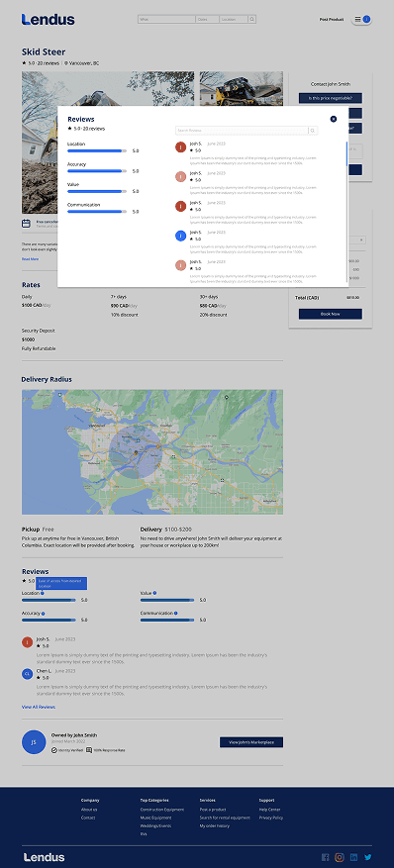Click the Josh S. avatar in page reviews
The image size is (394, 868).
pyautogui.click(x=27, y=642)
